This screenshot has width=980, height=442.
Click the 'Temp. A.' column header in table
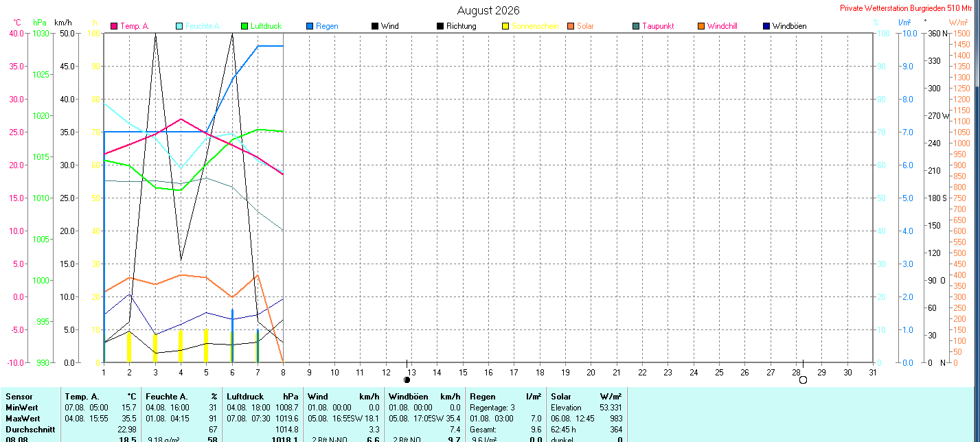[82, 397]
